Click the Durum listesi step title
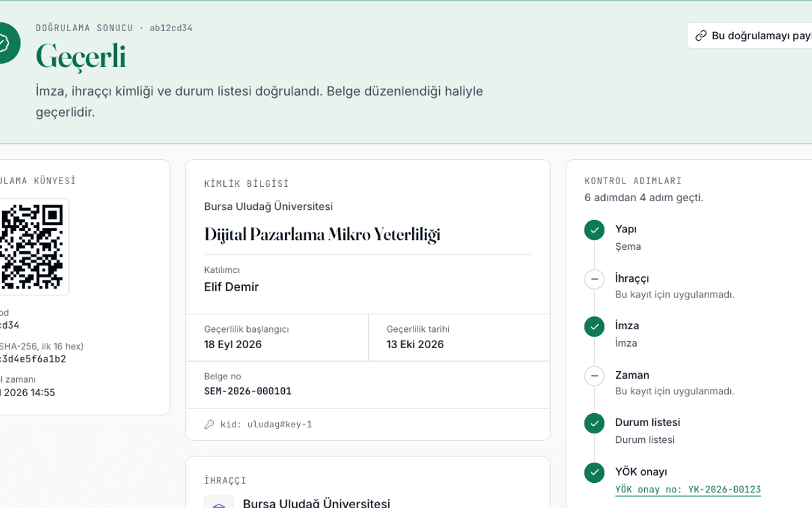The width and height of the screenshot is (812, 508). [x=648, y=423]
